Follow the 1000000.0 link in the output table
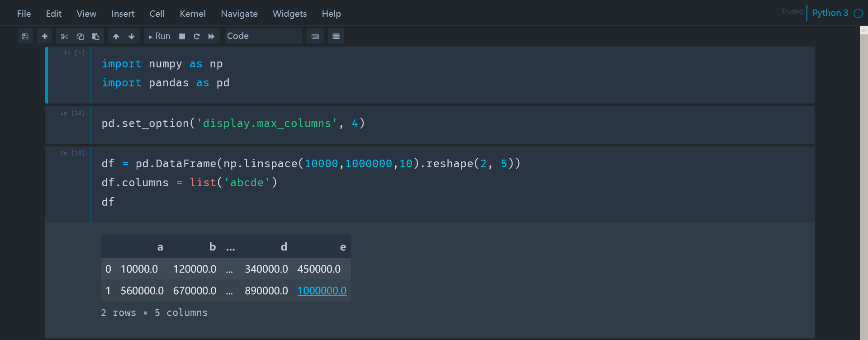 [x=322, y=291]
